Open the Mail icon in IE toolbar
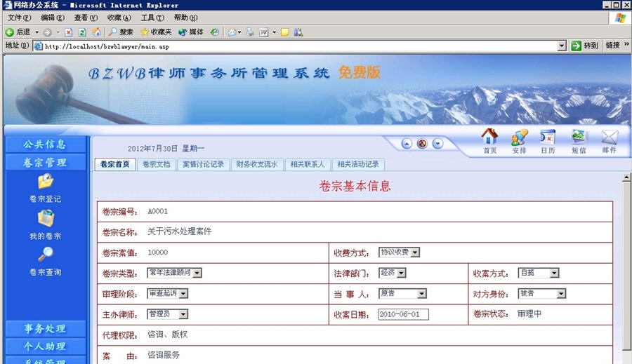Image resolution: width=632 pixels, height=364 pixels. [x=232, y=32]
